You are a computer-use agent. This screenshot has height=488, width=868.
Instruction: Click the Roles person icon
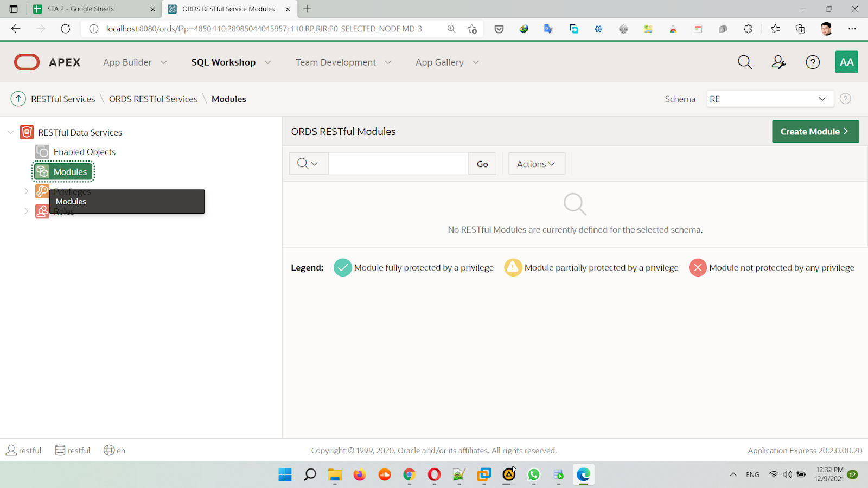(x=42, y=211)
